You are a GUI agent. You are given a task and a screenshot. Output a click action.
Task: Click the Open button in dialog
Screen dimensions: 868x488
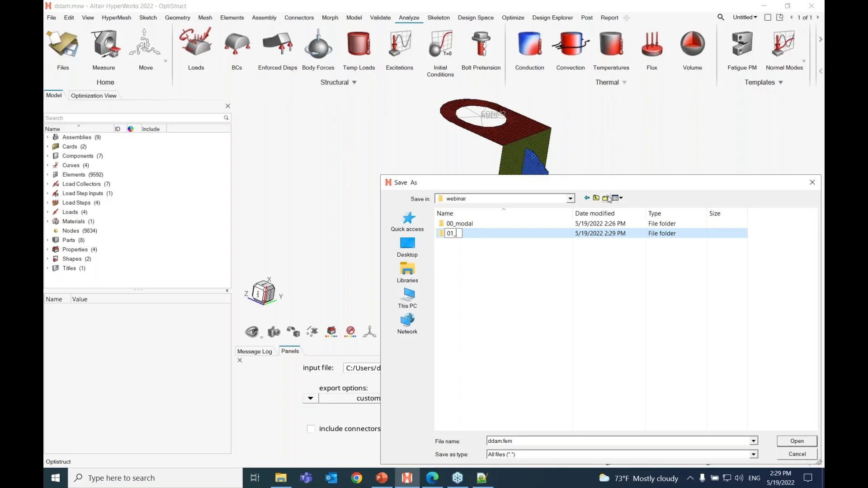797,441
